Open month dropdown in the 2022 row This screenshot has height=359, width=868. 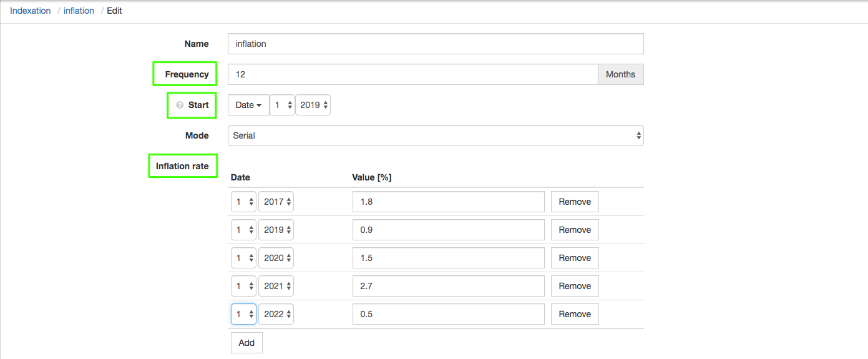coord(243,314)
